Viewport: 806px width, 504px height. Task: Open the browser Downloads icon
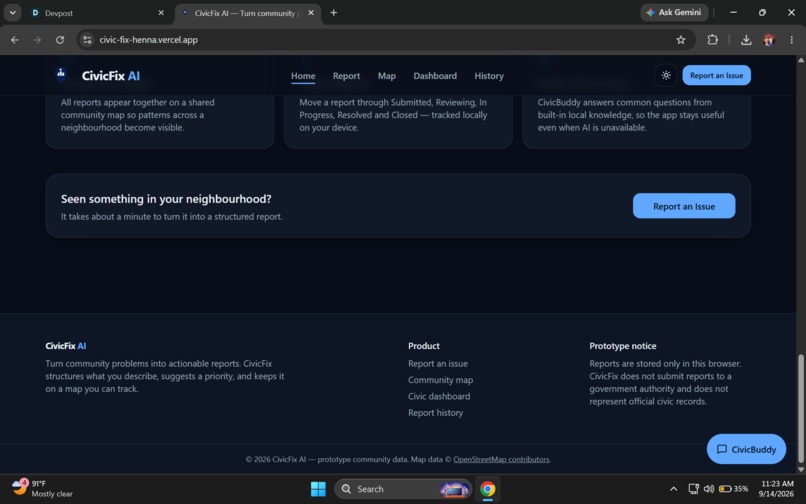746,40
